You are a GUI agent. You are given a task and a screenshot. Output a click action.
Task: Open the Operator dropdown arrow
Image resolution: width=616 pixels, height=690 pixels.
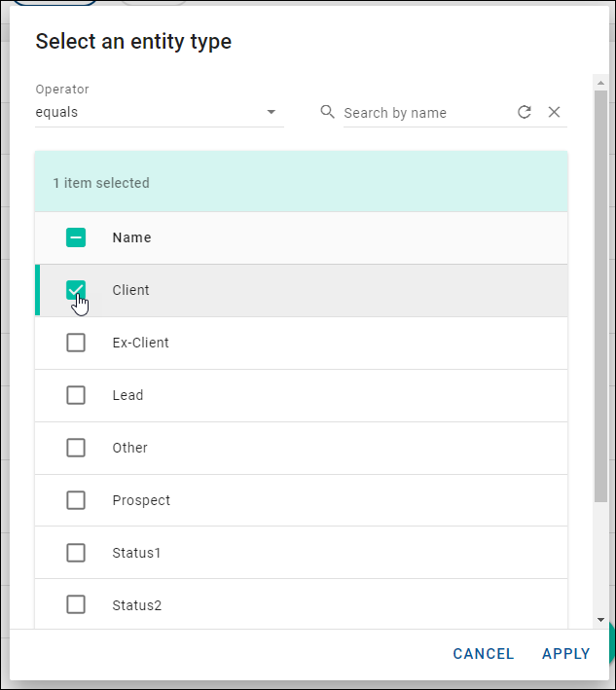[272, 112]
